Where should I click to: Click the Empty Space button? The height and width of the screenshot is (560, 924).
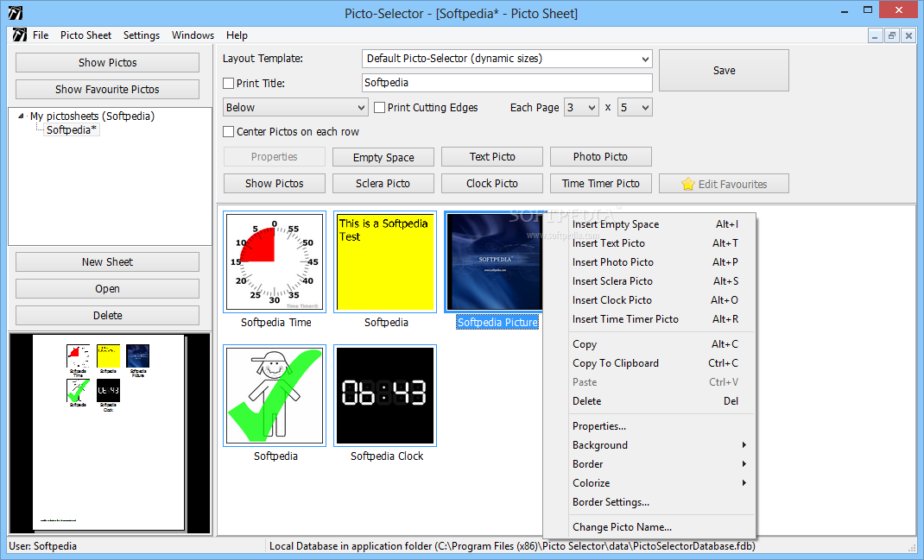[x=383, y=157]
